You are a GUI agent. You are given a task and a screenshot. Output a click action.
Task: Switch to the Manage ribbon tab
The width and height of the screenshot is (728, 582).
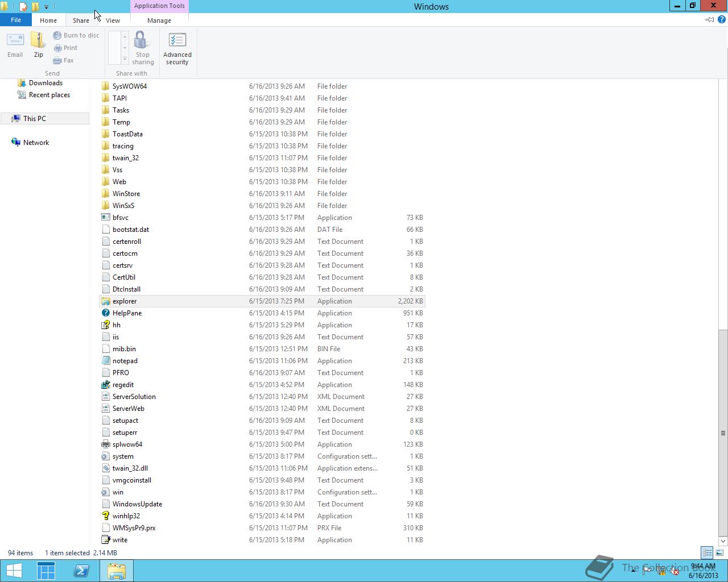click(159, 20)
